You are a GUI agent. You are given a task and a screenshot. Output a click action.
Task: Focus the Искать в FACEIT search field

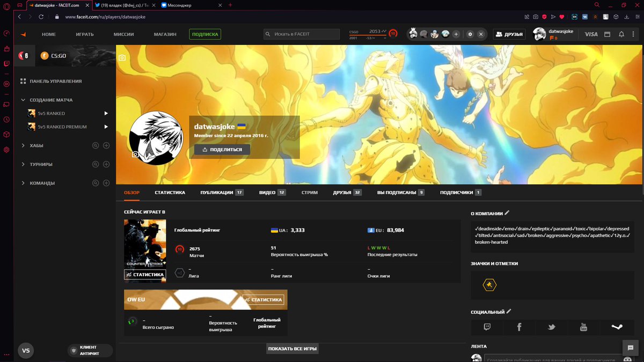pos(302,34)
